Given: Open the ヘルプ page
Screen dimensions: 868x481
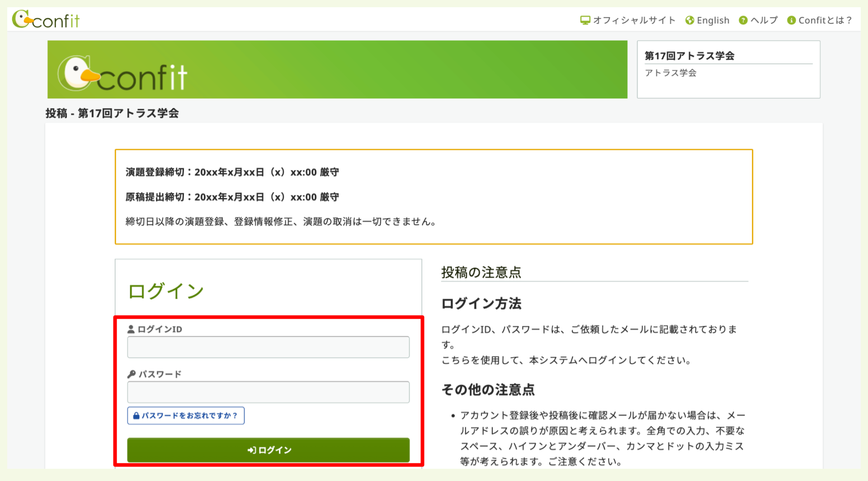Looking at the screenshot, I should (x=765, y=20).
